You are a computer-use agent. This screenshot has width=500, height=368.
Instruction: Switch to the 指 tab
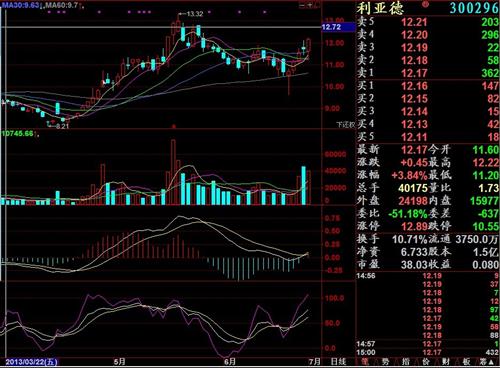(x=405, y=362)
